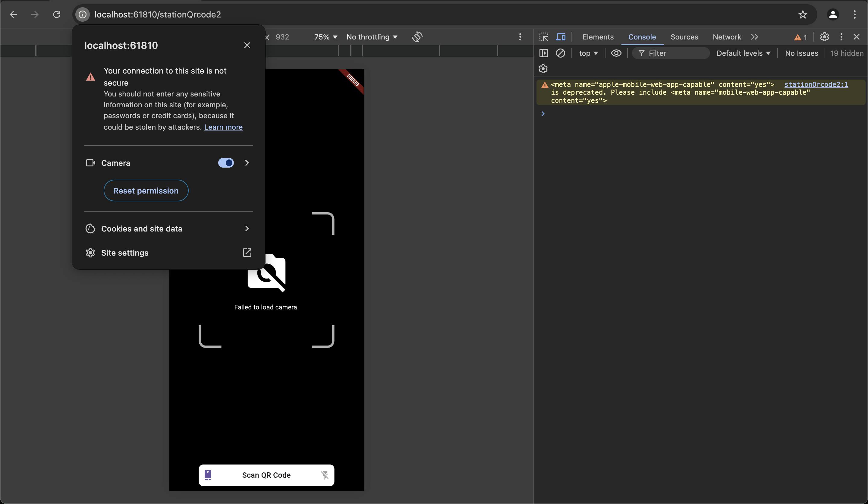Switch to the Elements tab
This screenshot has width=868, height=504.
[x=598, y=37]
